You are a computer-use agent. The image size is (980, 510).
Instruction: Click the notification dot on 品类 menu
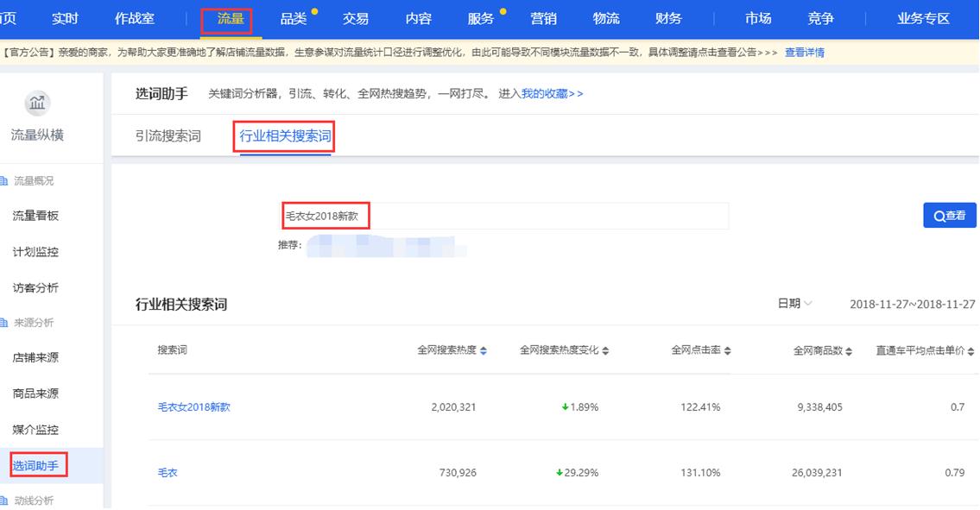click(x=313, y=9)
